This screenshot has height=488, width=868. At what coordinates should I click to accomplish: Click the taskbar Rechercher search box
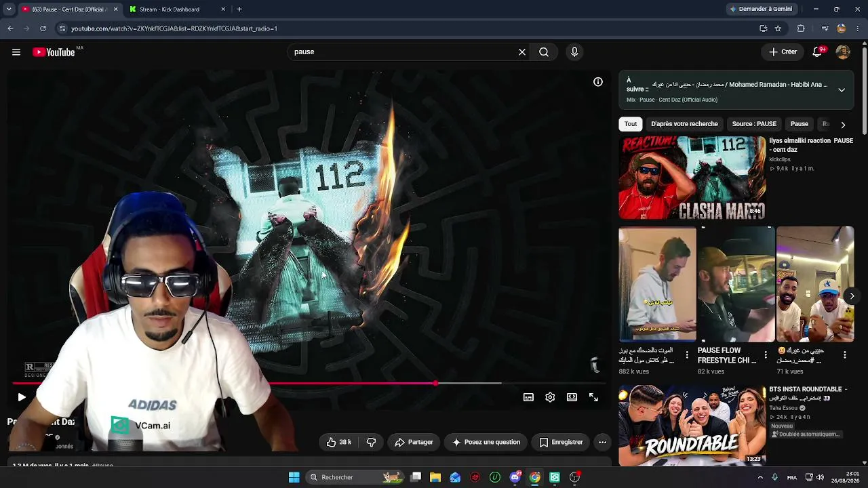(x=356, y=477)
